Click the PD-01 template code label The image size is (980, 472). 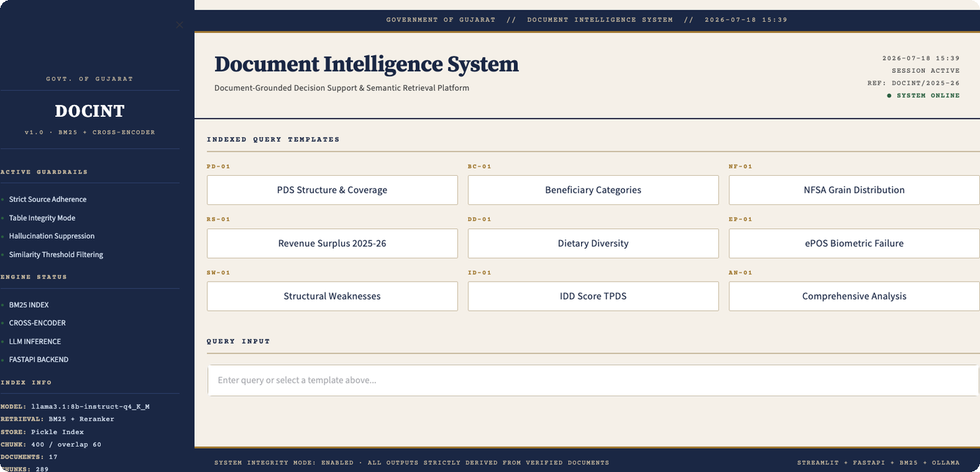click(x=218, y=167)
